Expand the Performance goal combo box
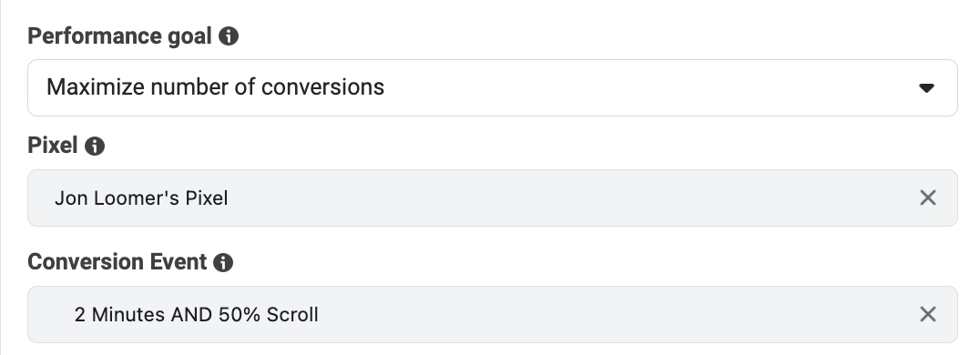 tap(493, 87)
